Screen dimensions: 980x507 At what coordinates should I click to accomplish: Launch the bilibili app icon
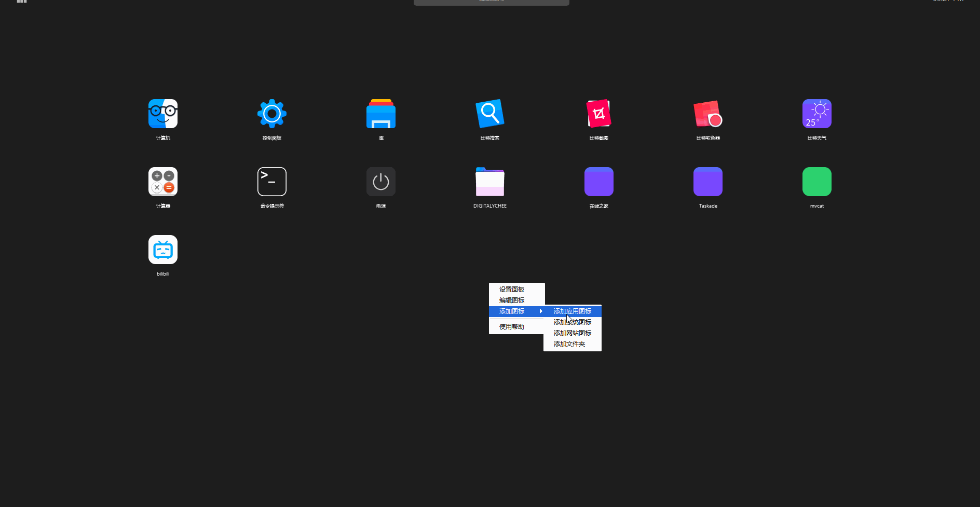[x=163, y=250]
